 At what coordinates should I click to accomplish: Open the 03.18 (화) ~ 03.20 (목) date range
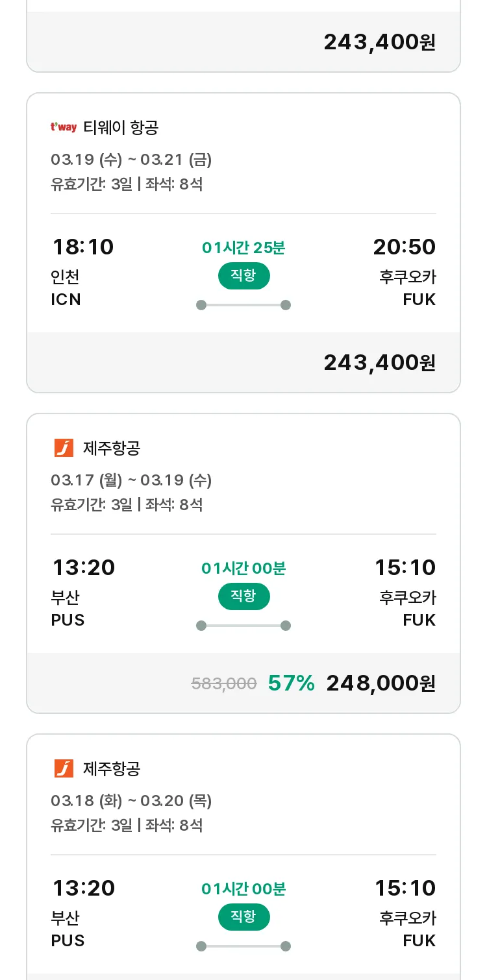coord(131,801)
